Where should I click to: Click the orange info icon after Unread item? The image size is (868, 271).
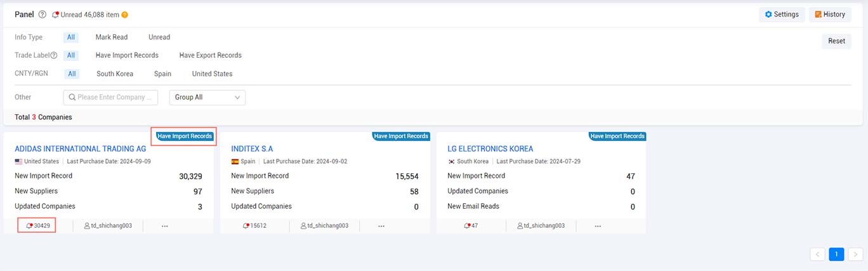pyautogui.click(x=124, y=15)
